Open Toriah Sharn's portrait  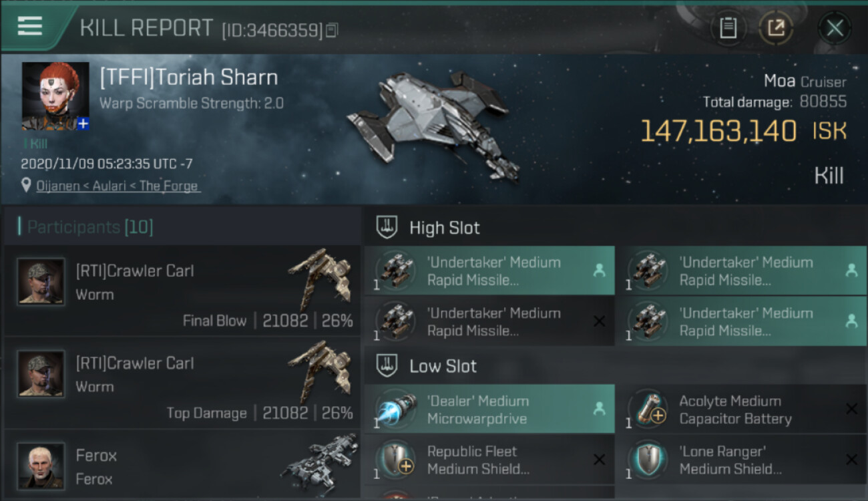55,95
